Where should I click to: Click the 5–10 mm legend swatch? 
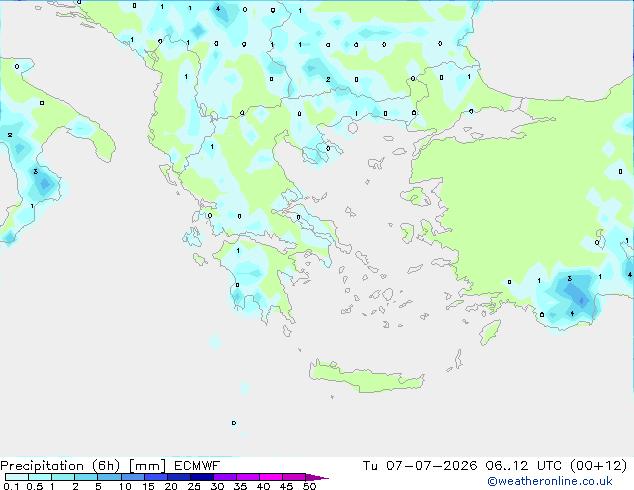(109, 477)
